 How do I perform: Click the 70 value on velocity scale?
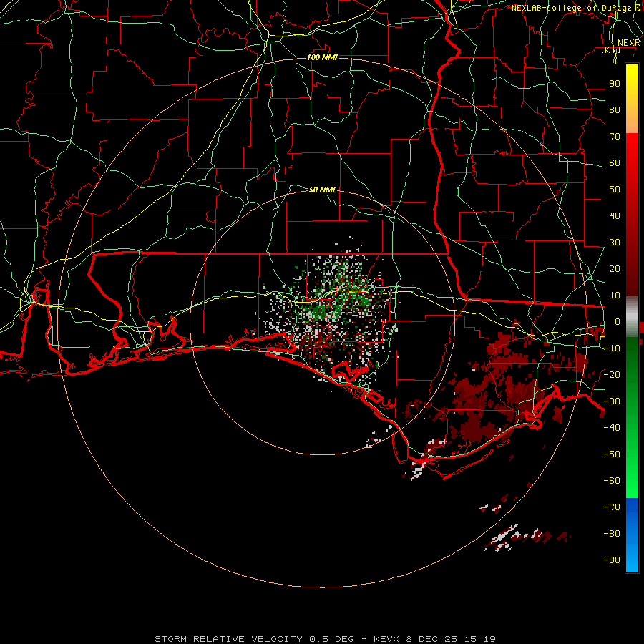click(615, 137)
